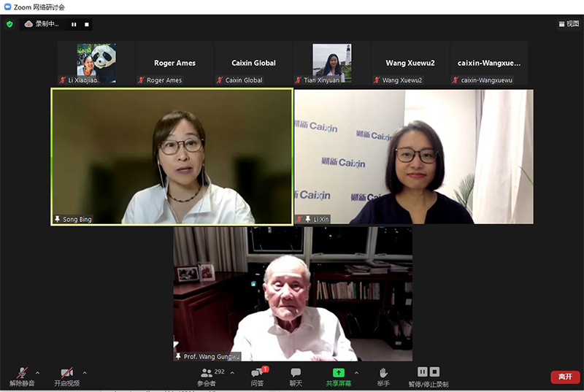Select Tian Xinyuan's participant thumbnail
Screen dimensions: 584x392
click(332, 63)
